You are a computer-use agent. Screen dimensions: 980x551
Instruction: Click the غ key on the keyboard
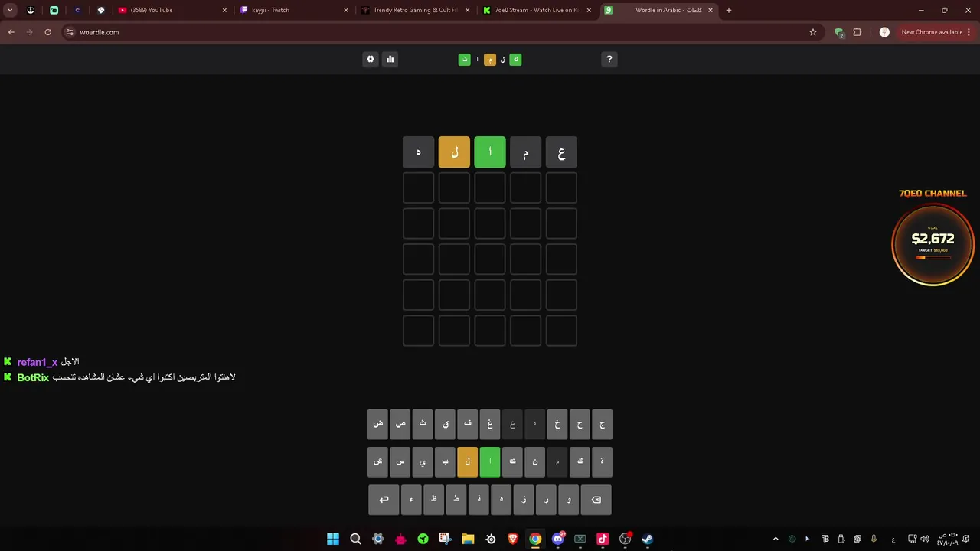tap(490, 424)
